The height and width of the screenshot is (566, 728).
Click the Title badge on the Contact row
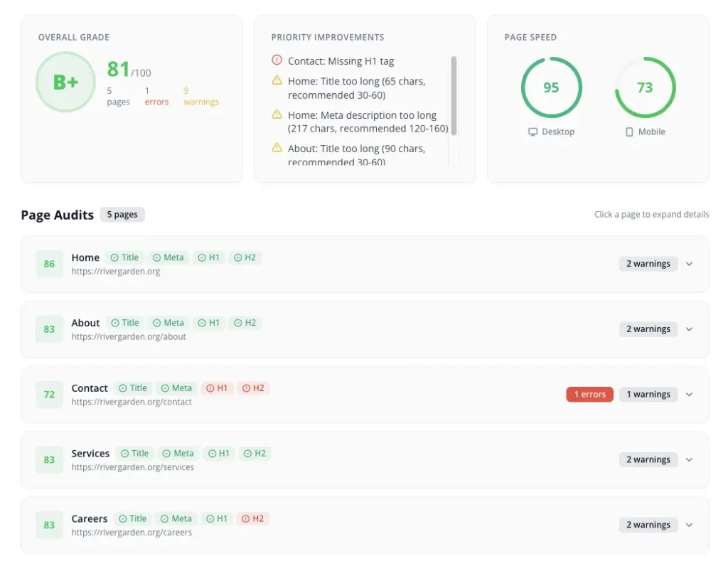pyautogui.click(x=133, y=388)
